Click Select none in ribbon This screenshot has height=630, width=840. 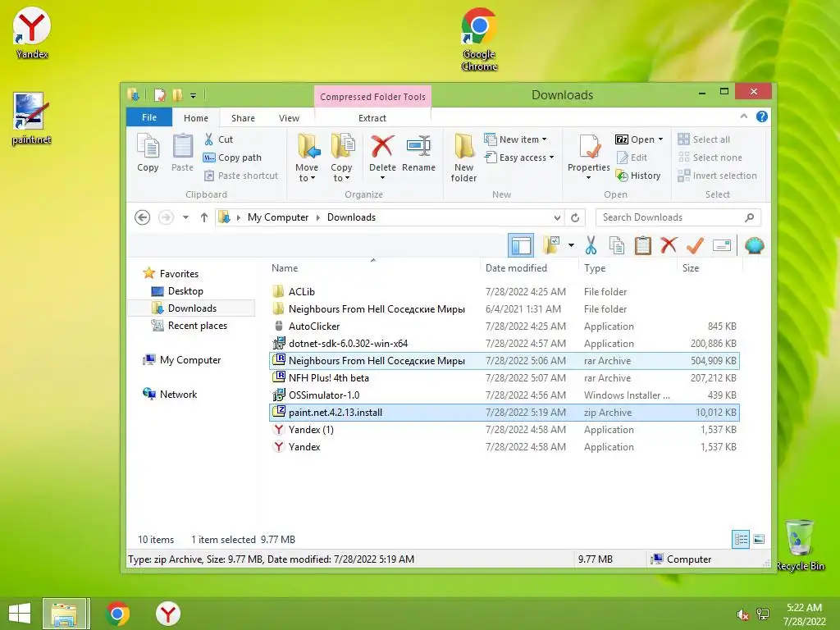click(x=710, y=157)
